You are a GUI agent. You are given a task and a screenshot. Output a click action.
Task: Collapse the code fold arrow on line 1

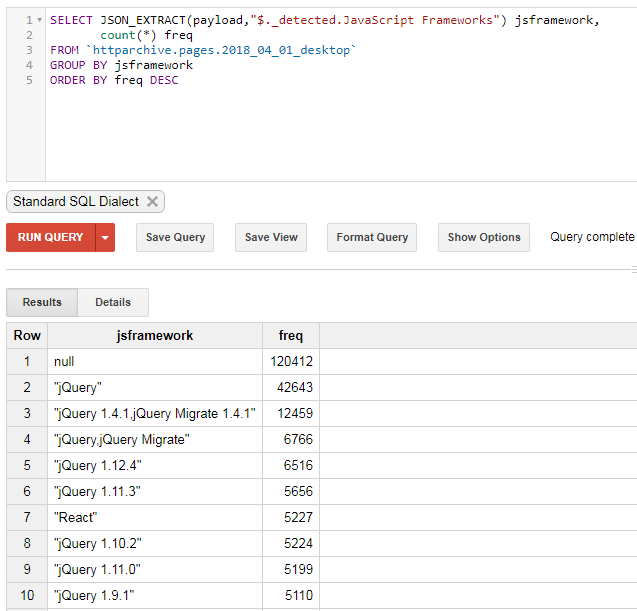tap(40, 20)
